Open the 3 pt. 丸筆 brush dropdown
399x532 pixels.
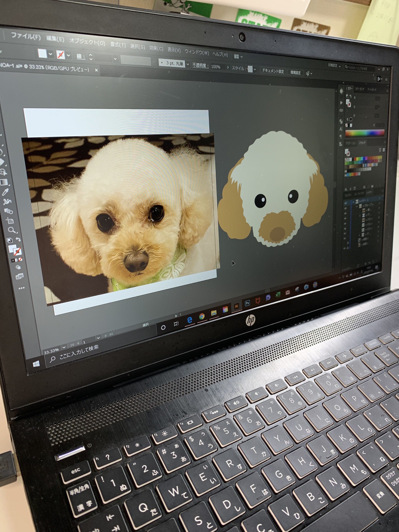point(188,65)
